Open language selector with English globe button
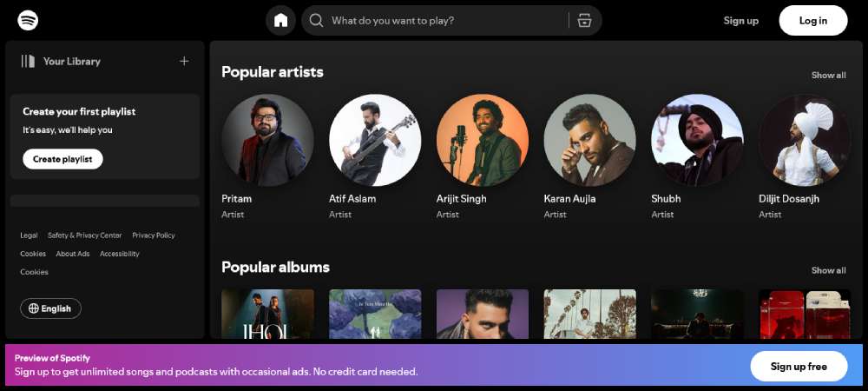The width and height of the screenshot is (868, 391). 50,308
